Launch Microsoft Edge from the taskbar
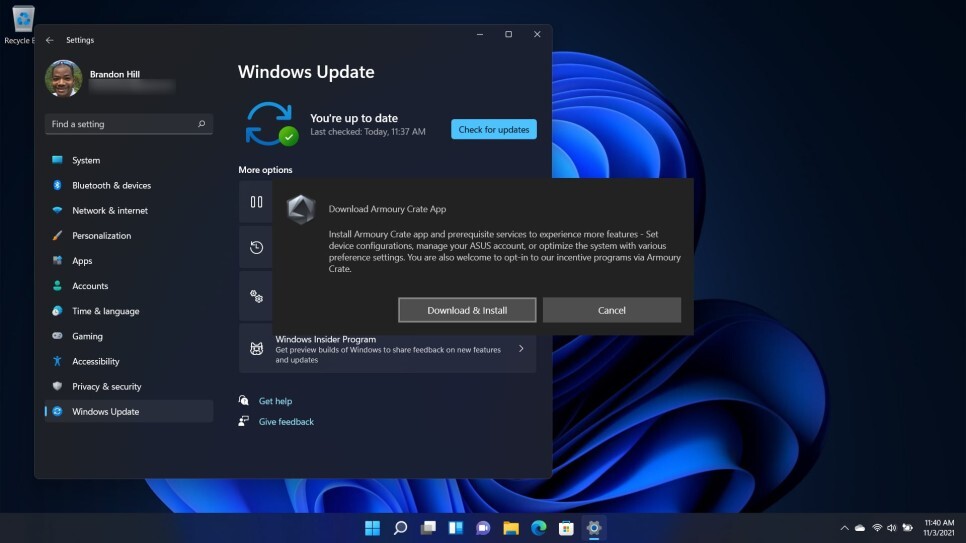The height and width of the screenshot is (543, 966). 538,528
